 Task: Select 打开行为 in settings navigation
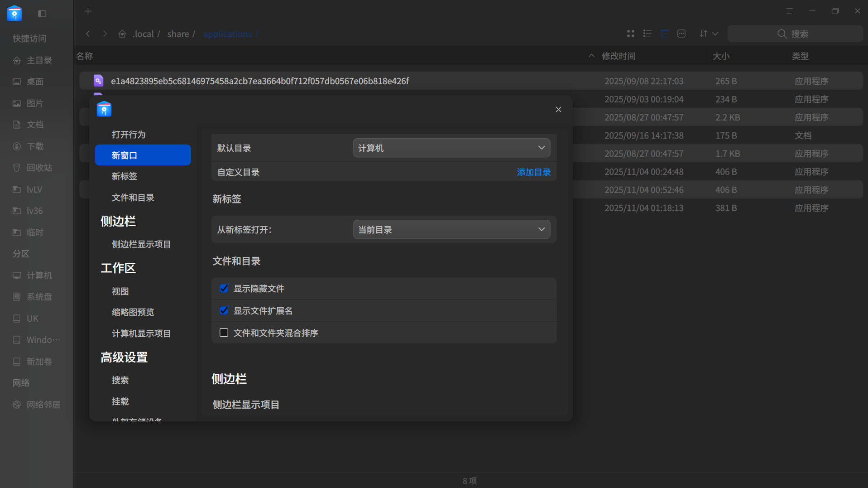tap(129, 135)
